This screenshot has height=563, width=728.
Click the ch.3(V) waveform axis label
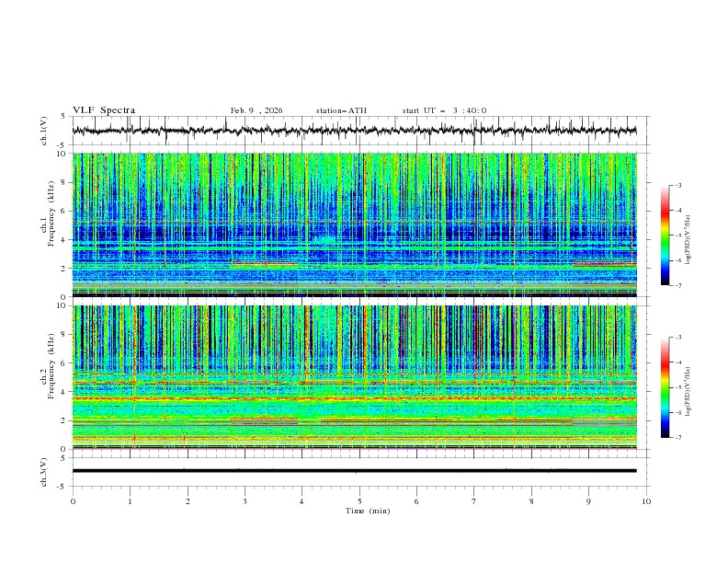point(45,471)
